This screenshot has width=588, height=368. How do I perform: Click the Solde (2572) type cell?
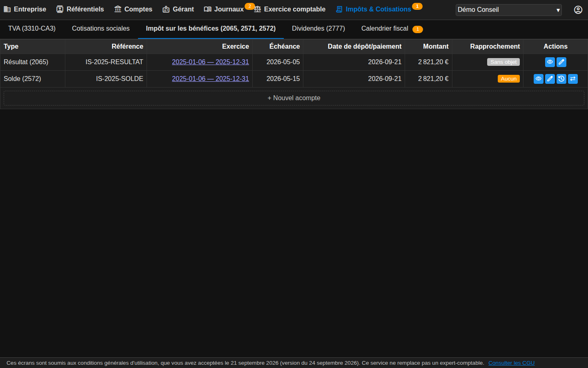click(33, 79)
